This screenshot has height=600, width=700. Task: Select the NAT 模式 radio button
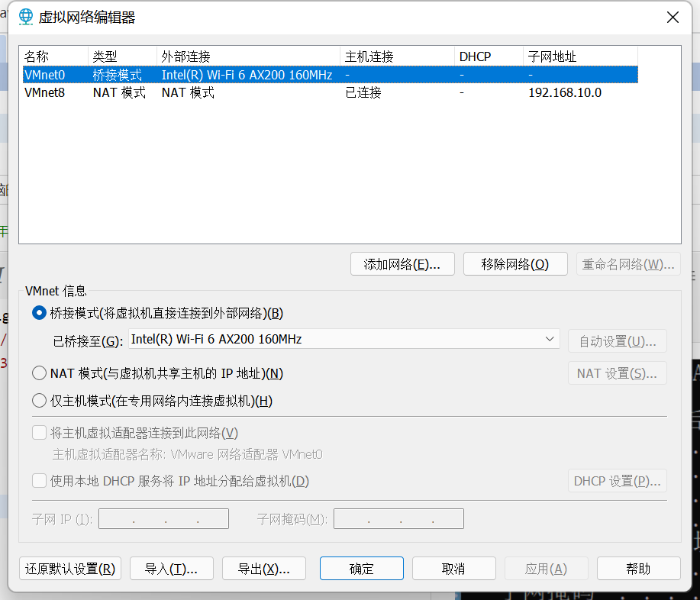39,373
